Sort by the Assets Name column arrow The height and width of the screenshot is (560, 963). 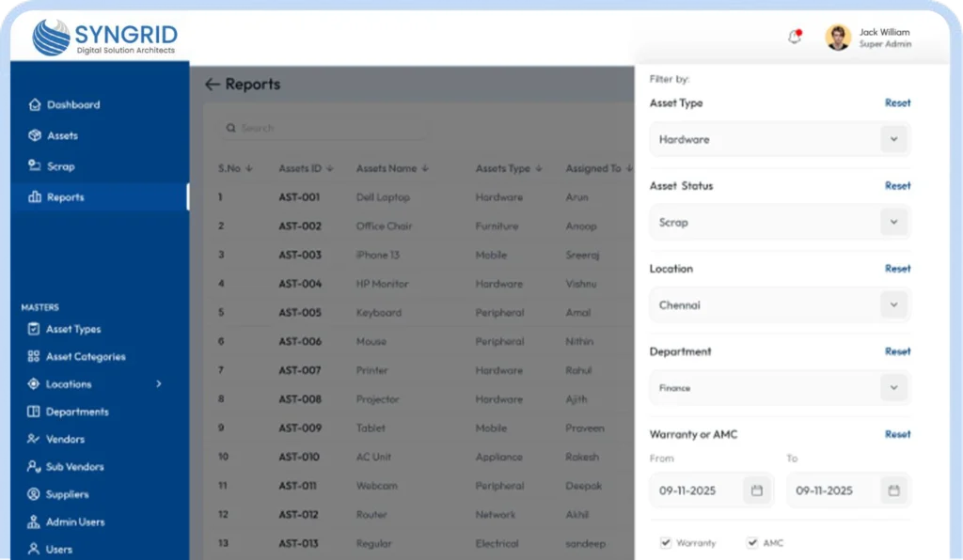[425, 169]
